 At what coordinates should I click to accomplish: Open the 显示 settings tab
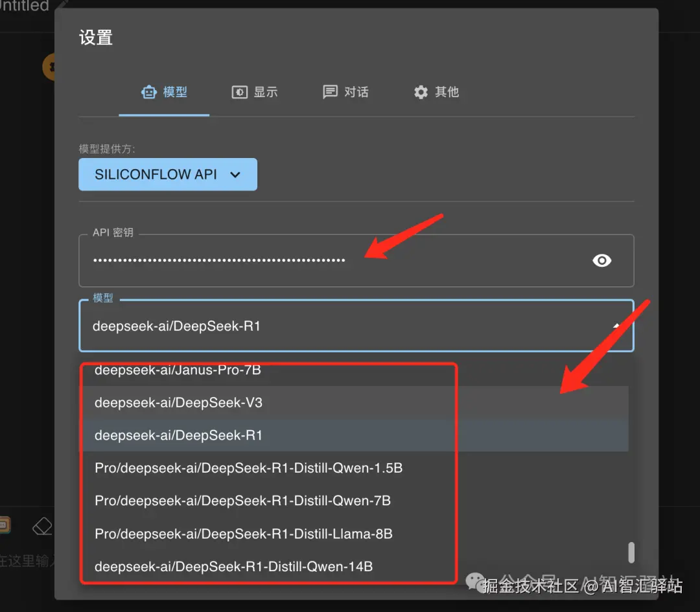point(255,93)
